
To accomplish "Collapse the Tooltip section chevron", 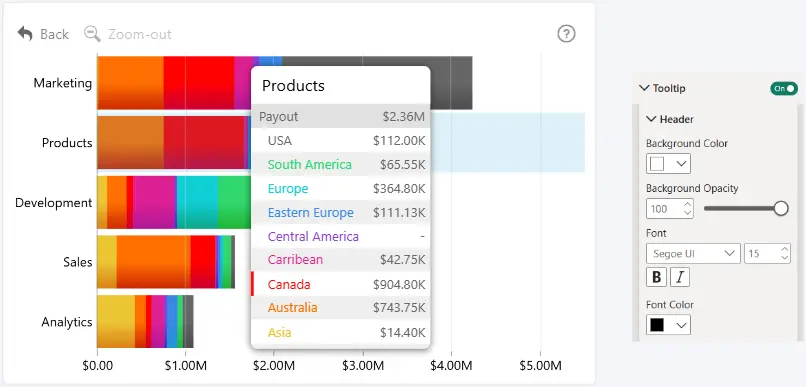I will tap(644, 88).
